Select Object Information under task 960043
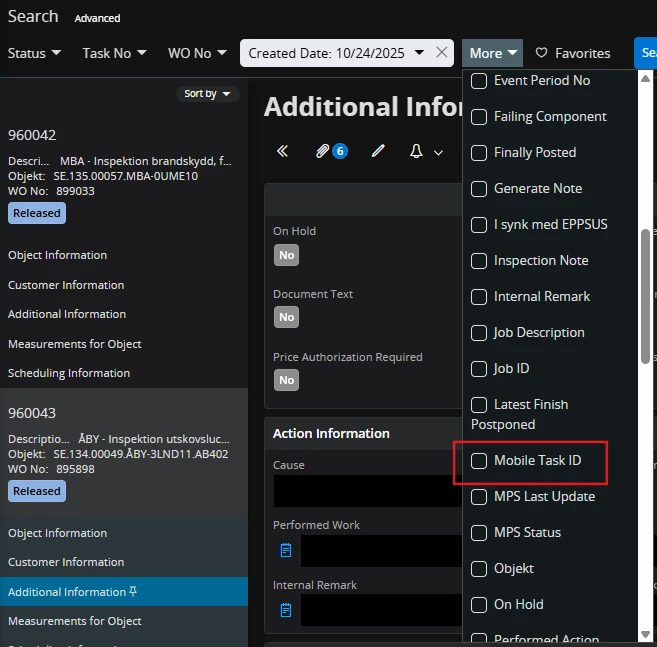Viewport: 657px width, 647px height. click(57, 533)
